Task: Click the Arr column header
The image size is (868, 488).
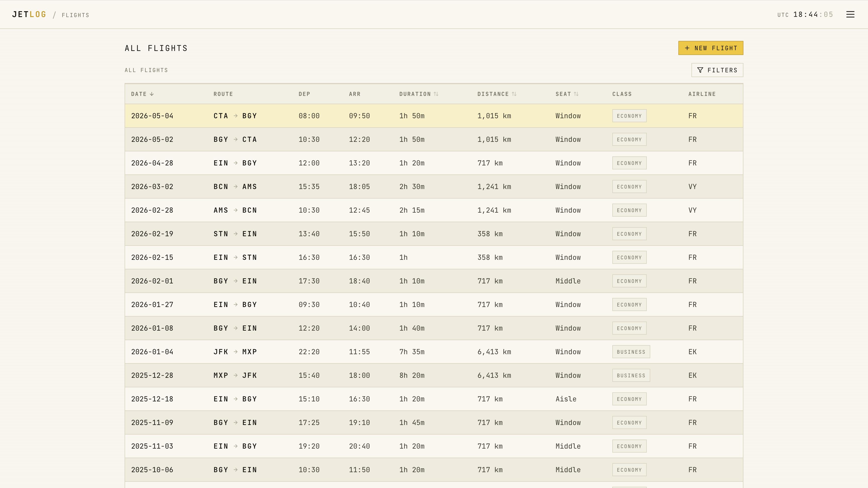Action: [354, 94]
